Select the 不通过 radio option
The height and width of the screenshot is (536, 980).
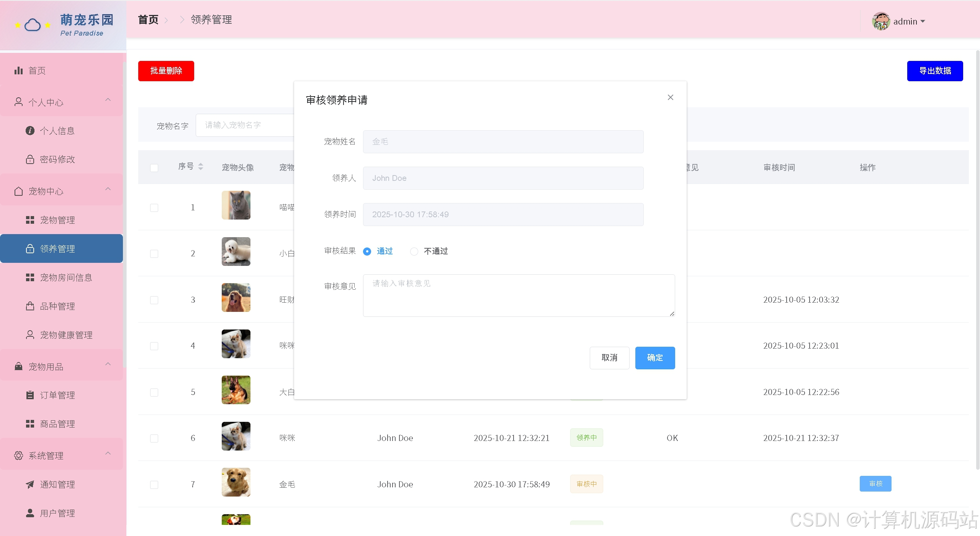coord(414,251)
